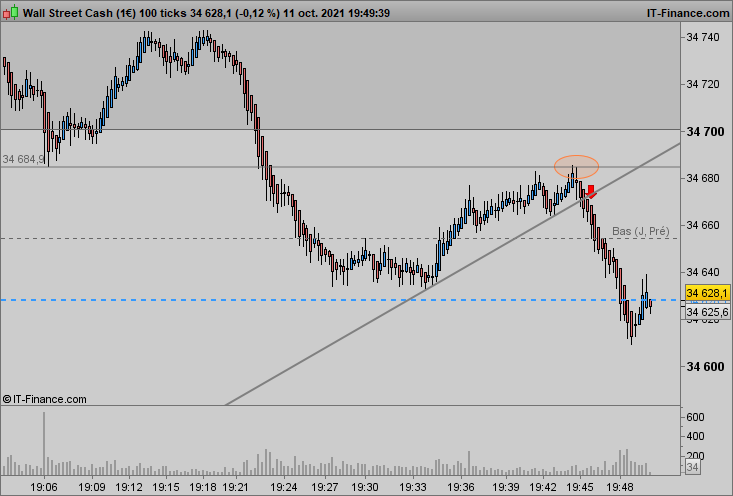Click the 19:39 time axis label
The width and height of the screenshot is (733, 496).
click(505, 487)
